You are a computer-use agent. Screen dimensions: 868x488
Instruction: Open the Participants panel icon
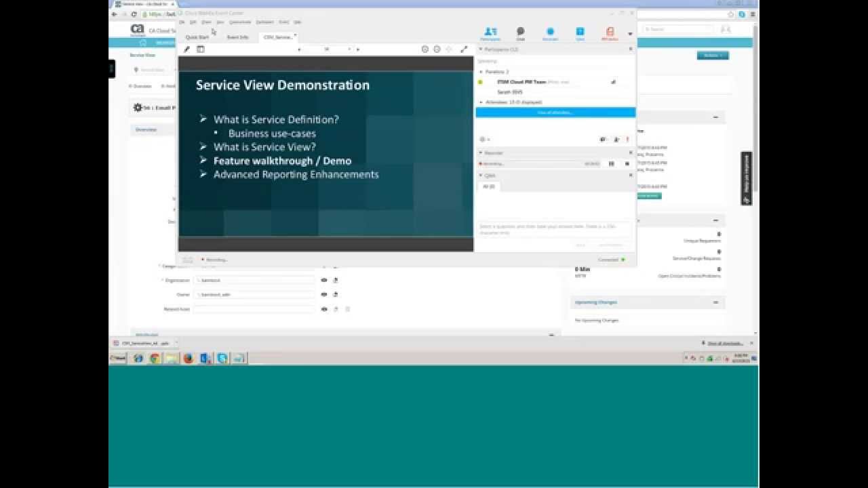pyautogui.click(x=490, y=32)
